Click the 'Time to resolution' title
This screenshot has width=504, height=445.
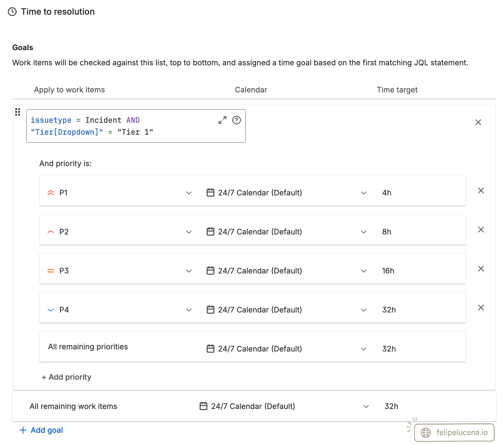[x=58, y=12]
